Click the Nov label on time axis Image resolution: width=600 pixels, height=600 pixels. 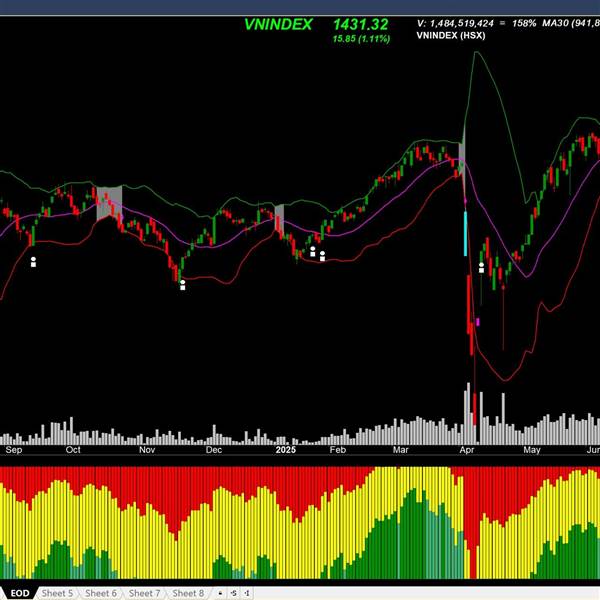(x=147, y=450)
